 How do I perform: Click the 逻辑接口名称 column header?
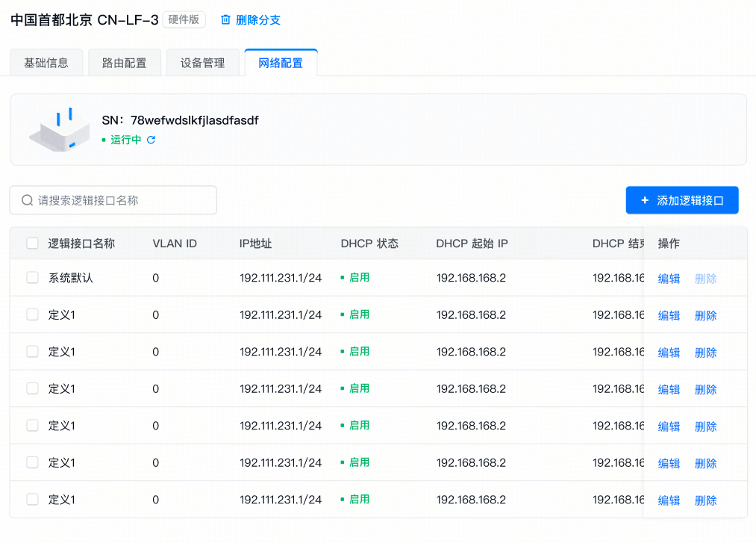point(81,243)
